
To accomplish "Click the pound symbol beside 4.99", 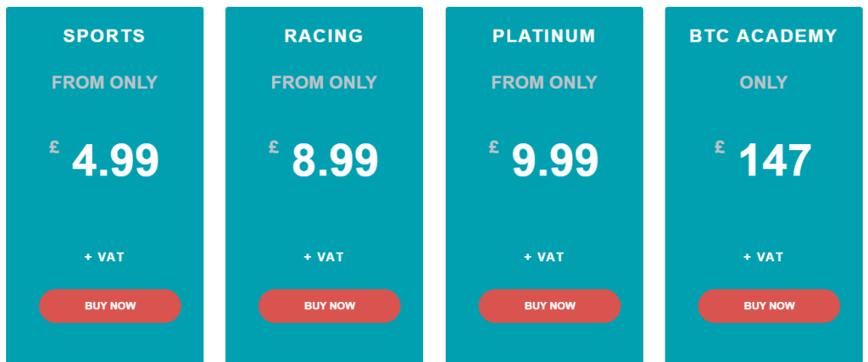I will pyautogui.click(x=54, y=148).
